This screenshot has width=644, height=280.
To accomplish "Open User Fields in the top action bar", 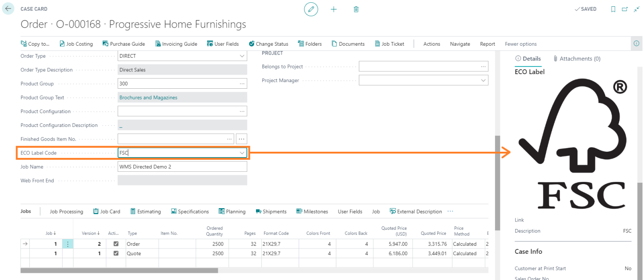I will [223, 43].
